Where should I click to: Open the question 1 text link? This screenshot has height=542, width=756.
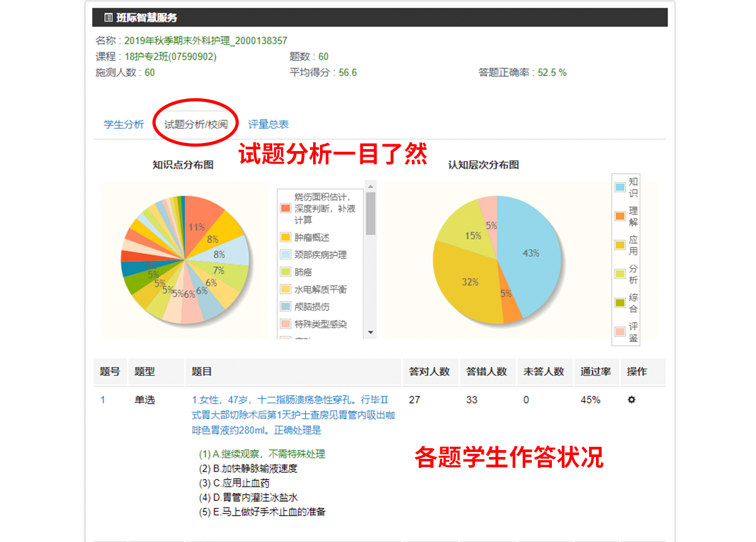tap(294, 415)
